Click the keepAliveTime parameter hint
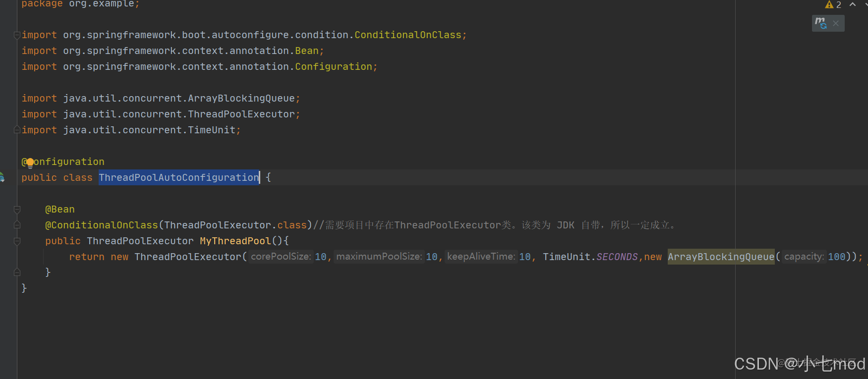The image size is (868, 379). 481,257
